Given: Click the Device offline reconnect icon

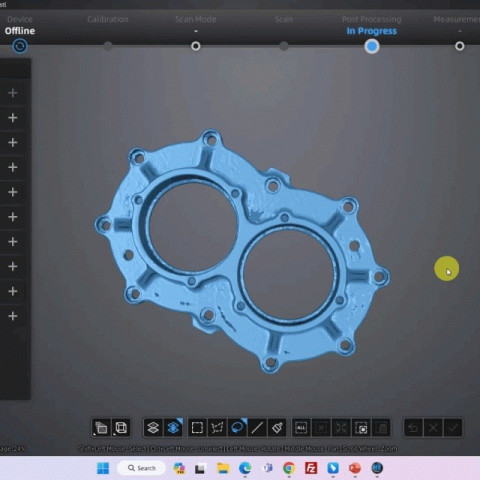Looking at the screenshot, I should (x=20, y=46).
